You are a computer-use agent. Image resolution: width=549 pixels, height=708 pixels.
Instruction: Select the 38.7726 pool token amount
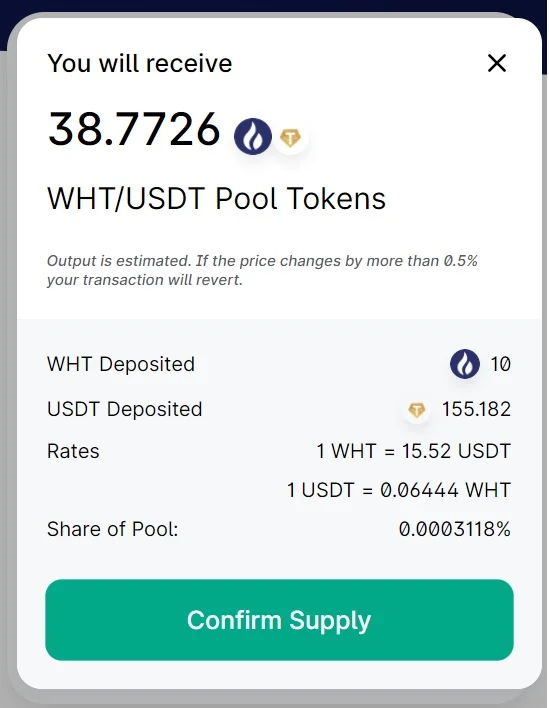pyautogui.click(x=134, y=130)
